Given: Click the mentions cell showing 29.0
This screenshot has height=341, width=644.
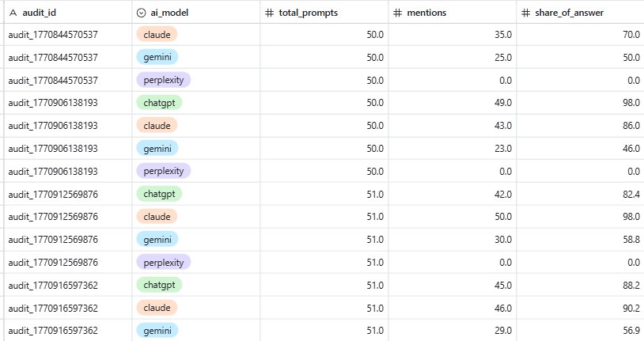Looking at the screenshot, I should (x=453, y=331).
